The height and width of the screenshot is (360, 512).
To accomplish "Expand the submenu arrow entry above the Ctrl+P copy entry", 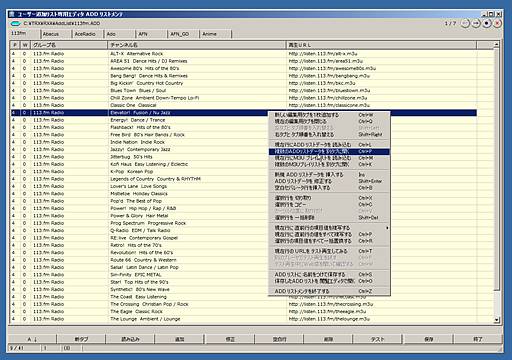I will point(329,228).
